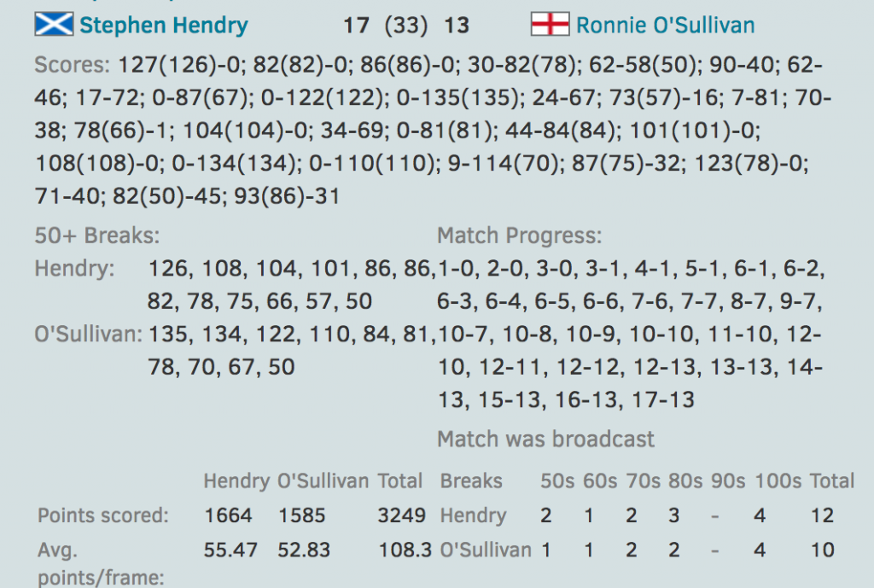Click O'Sullivan's 1585 points scored value
874x588 pixels.
coord(304,515)
